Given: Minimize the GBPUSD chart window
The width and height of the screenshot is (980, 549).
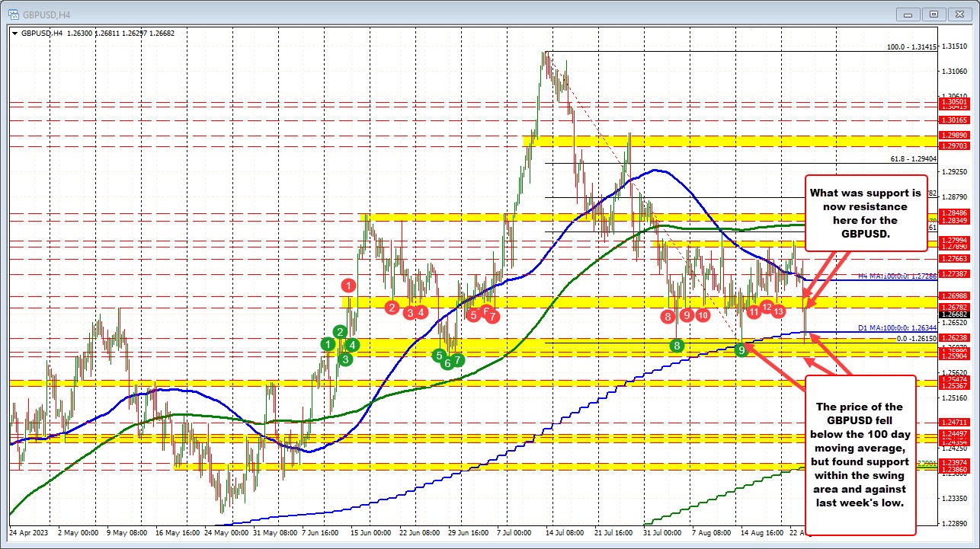Looking at the screenshot, I should [908, 14].
